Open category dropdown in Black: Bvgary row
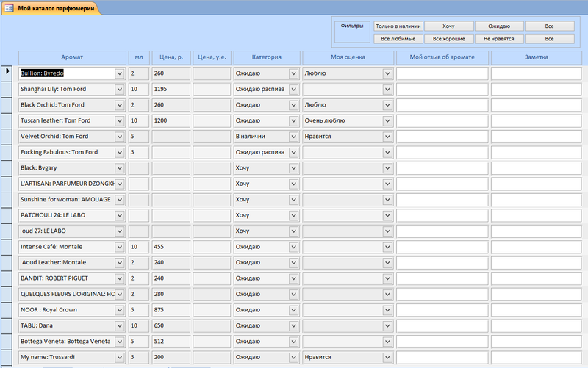Viewport: 588px width, 368px height. pyautogui.click(x=293, y=168)
